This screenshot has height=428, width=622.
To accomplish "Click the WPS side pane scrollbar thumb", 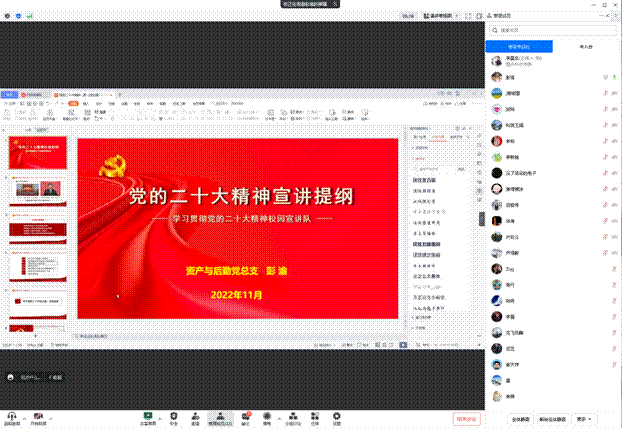I will click(482, 219).
